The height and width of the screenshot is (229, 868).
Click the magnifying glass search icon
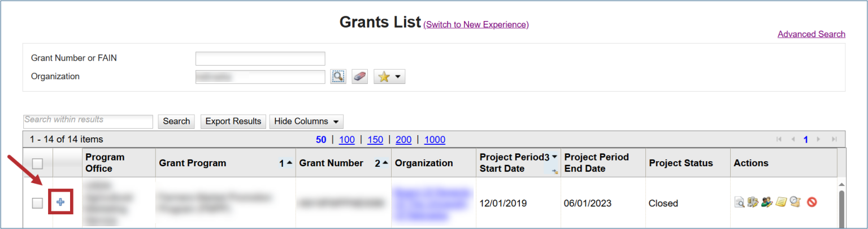click(338, 76)
